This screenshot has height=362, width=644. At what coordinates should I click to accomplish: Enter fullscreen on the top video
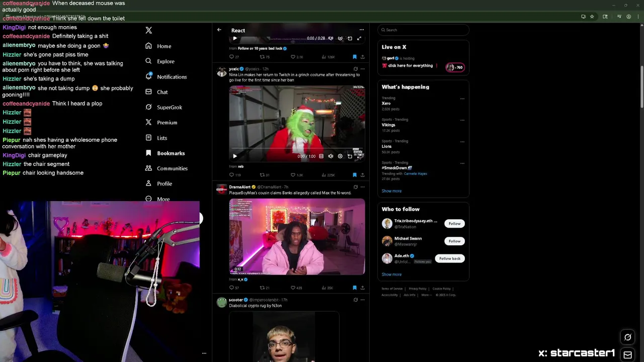click(359, 38)
